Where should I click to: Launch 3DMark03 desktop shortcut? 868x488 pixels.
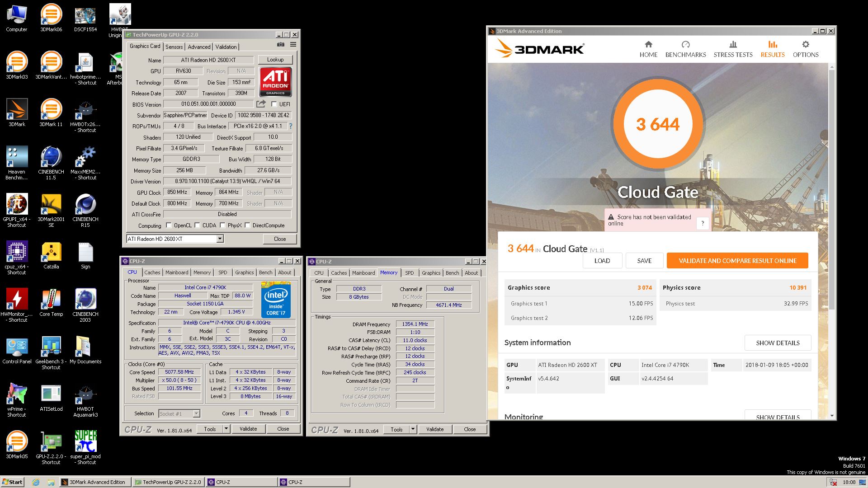17,66
